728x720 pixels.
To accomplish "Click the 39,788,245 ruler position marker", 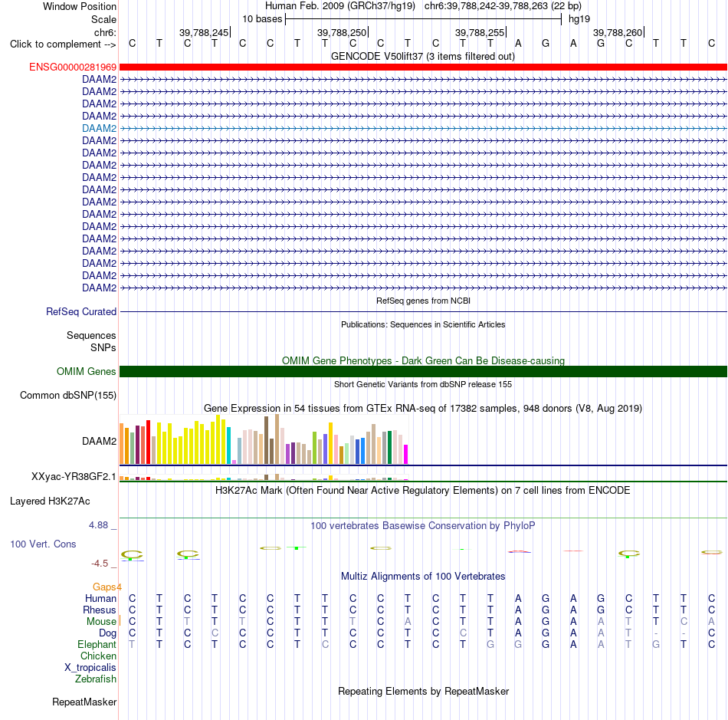I will [x=205, y=32].
